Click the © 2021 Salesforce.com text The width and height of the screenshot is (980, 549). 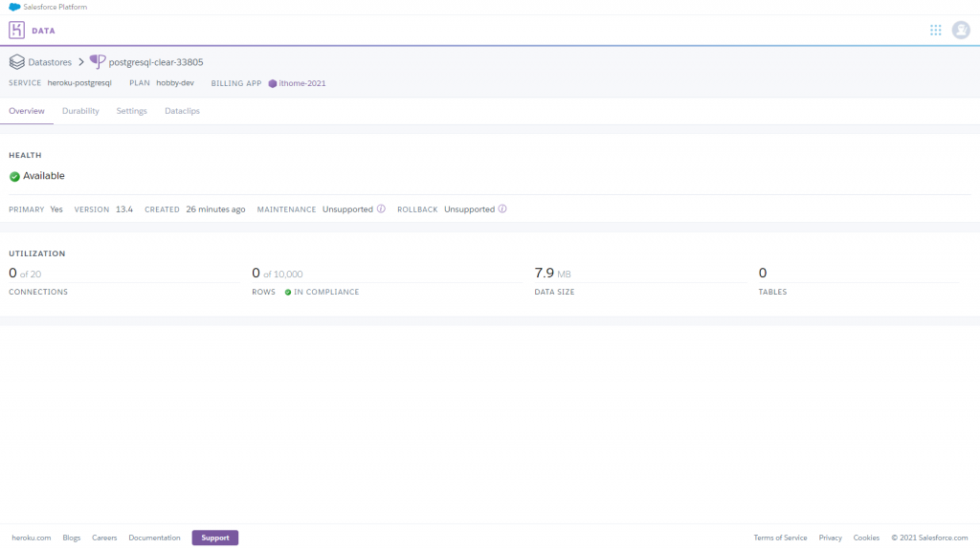pyautogui.click(x=929, y=538)
